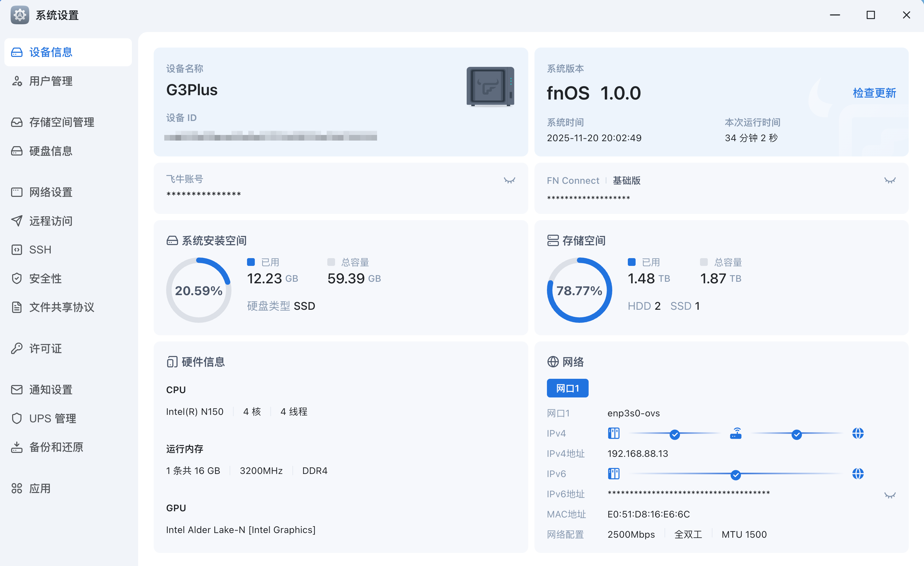
Task: Click the system install space disk icon
Action: click(172, 241)
